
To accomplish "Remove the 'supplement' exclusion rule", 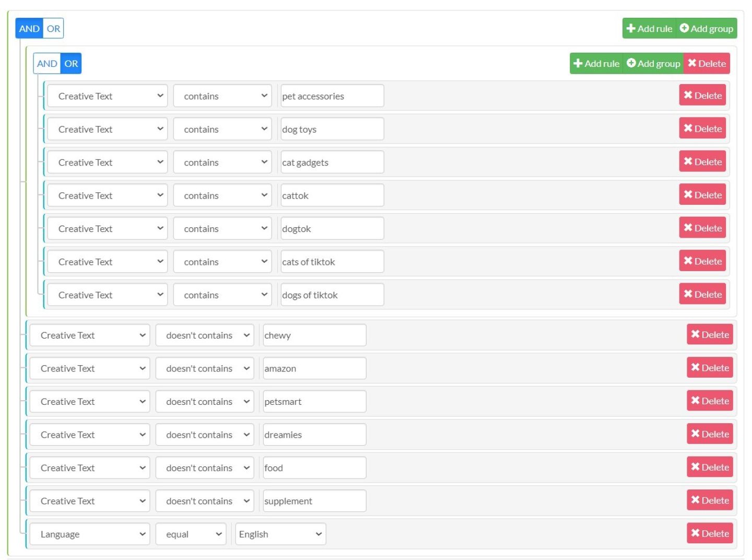I will [710, 500].
